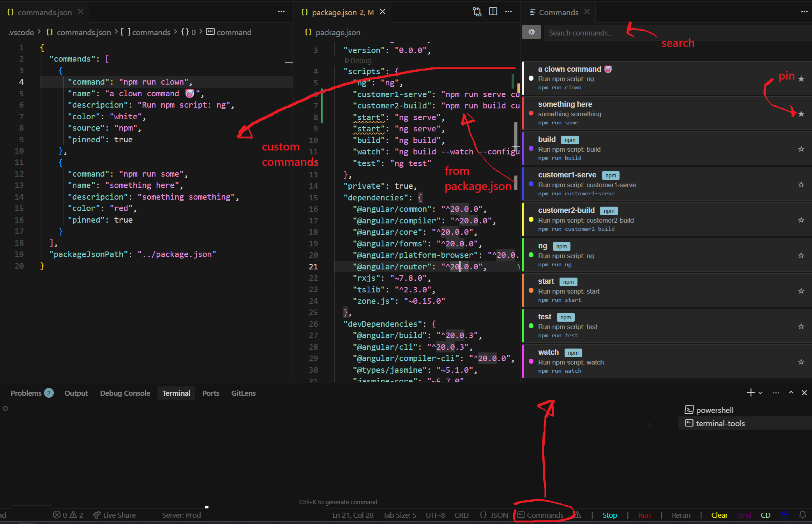Select the powershell terminal in the list

click(715, 410)
